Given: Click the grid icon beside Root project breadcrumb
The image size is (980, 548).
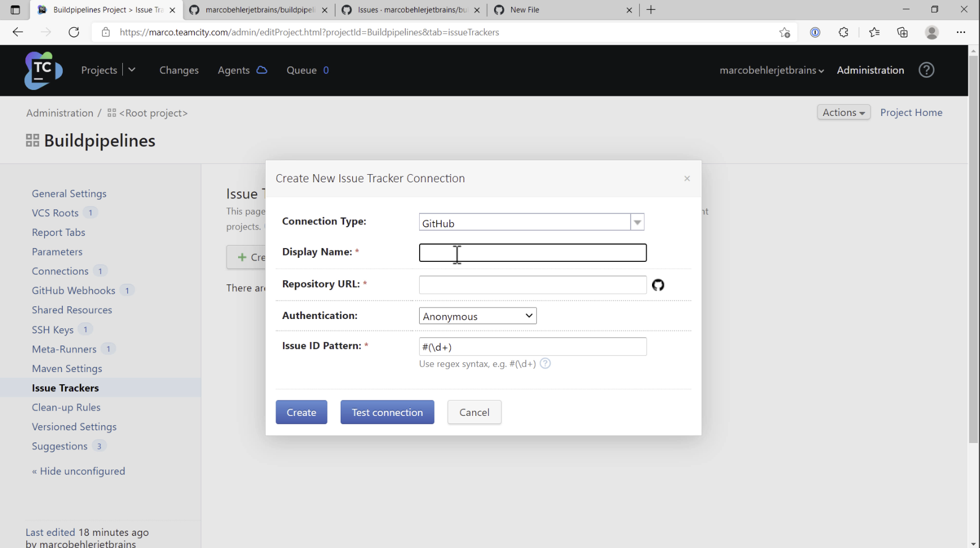Looking at the screenshot, I should (x=111, y=112).
